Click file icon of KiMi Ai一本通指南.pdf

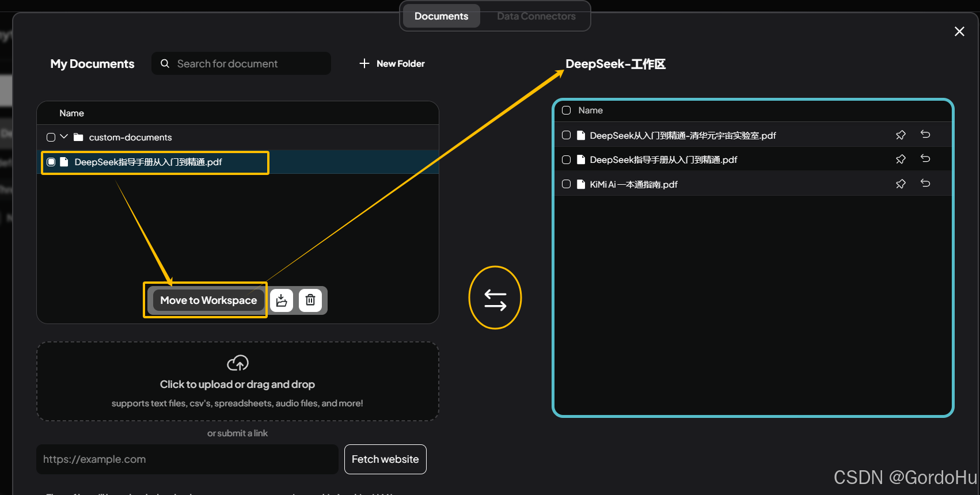click(x=581, y=184)
